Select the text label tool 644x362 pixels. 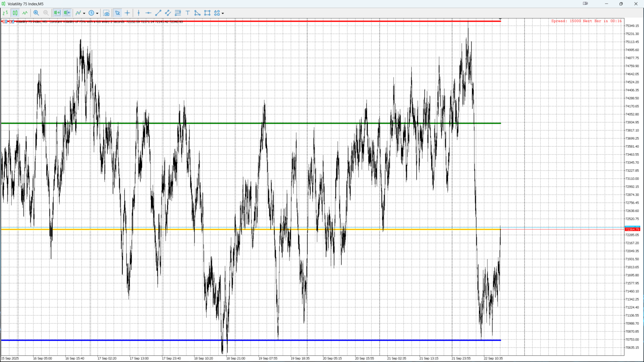(x=188, y=13)
